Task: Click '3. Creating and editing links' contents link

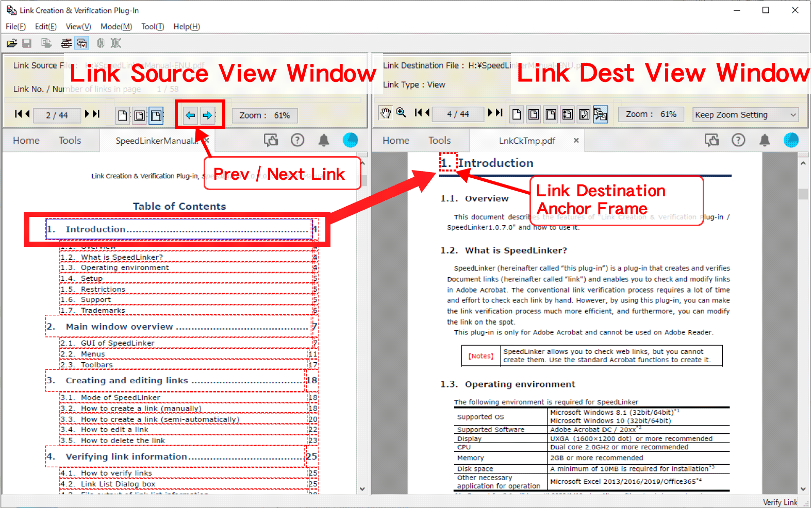Action: pyautogui.click(x=176, y=381)
